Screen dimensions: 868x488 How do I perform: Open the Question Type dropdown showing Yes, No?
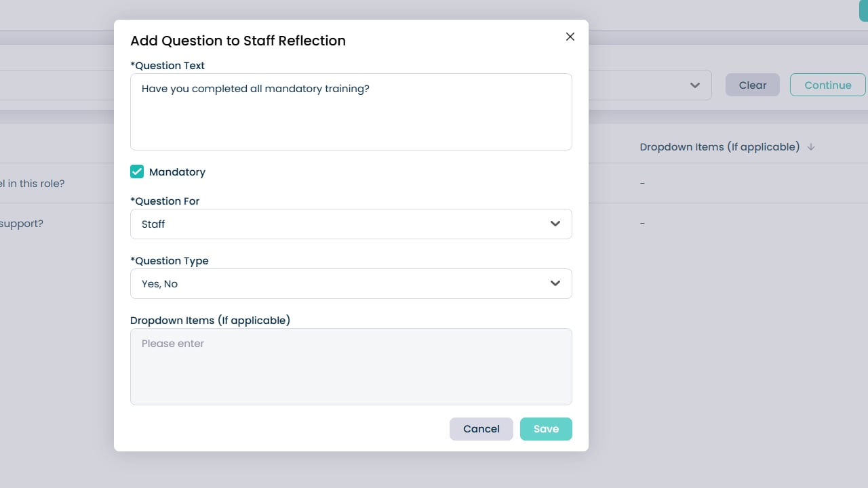tap(339, 283)
